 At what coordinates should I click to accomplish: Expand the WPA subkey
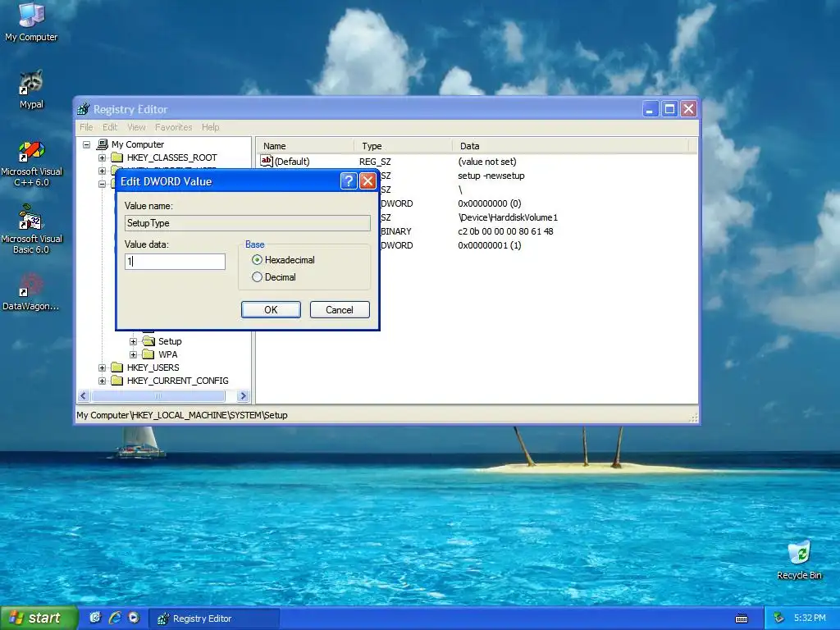(x=134, y=354)
